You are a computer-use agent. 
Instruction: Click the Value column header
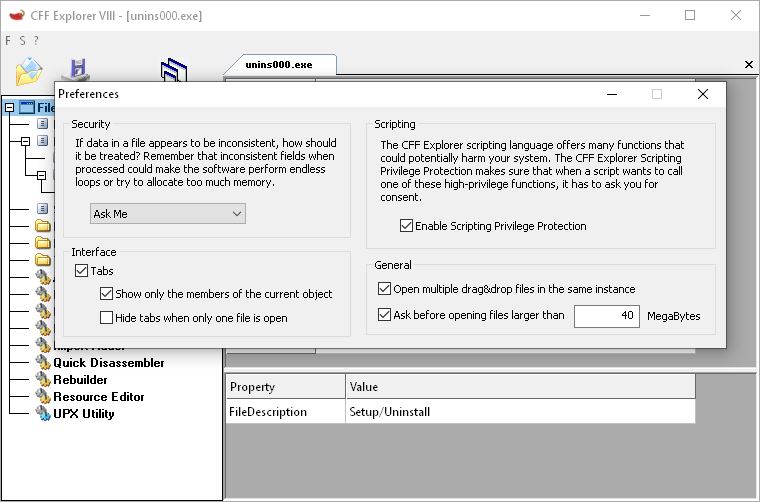pos(521,387)
